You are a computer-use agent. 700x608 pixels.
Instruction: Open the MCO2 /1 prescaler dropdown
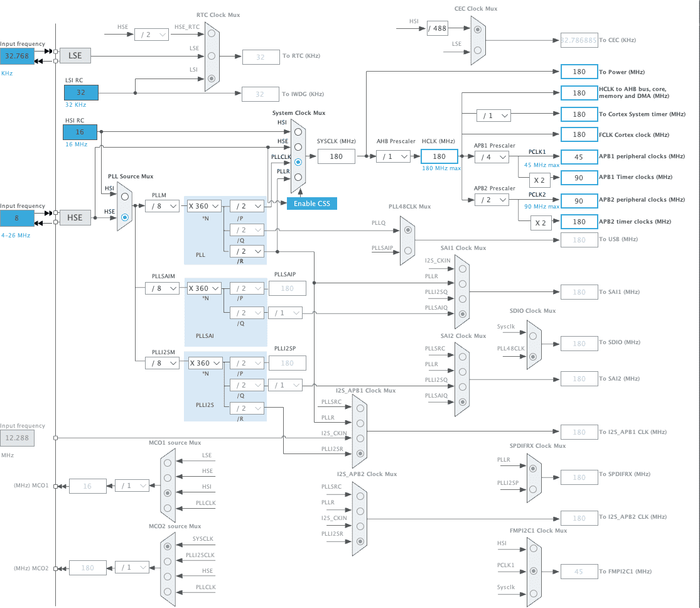point(132,567)
